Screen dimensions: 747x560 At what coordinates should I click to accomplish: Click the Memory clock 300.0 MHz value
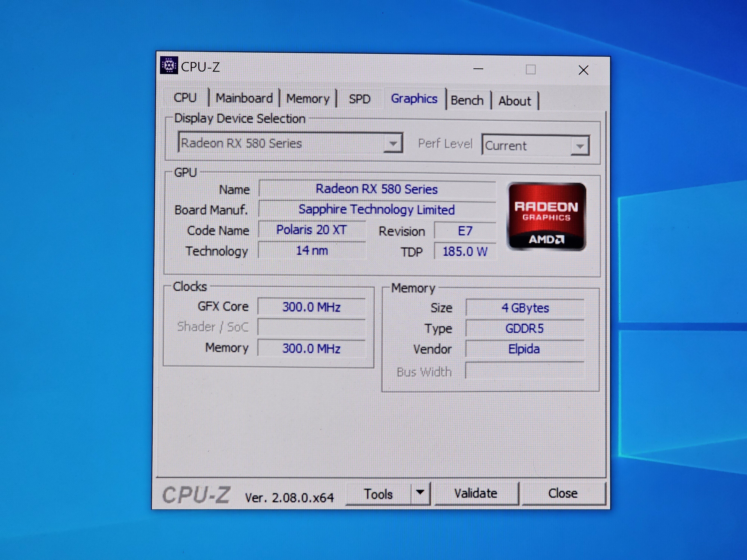(x=311, y=348)
